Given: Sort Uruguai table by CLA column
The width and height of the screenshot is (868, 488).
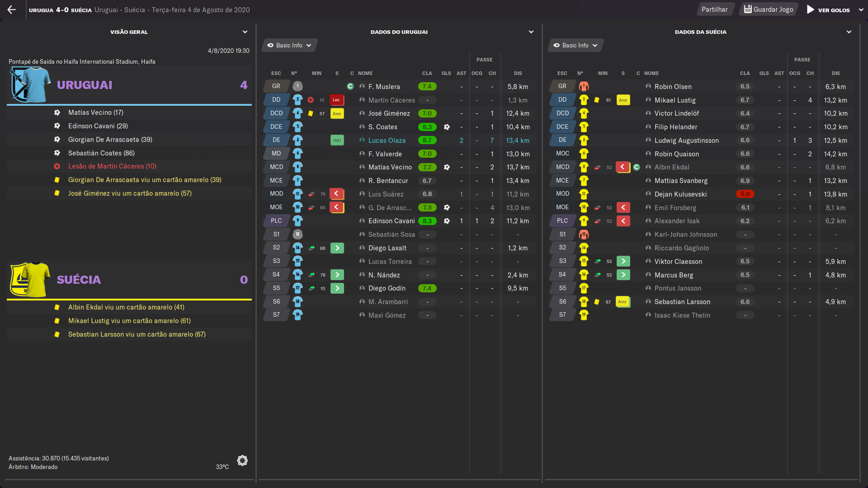Looking at the screenshot, I should pyautogui.click(x=427, y=73).
